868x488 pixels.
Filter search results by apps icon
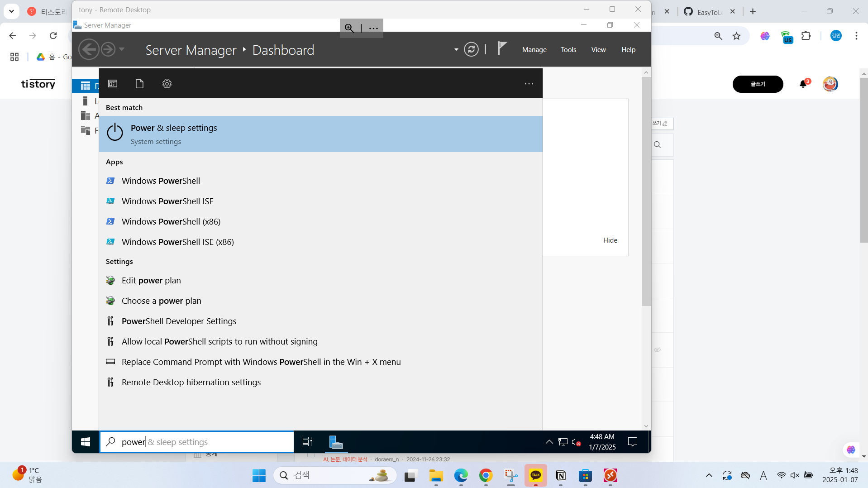point(113,84)
